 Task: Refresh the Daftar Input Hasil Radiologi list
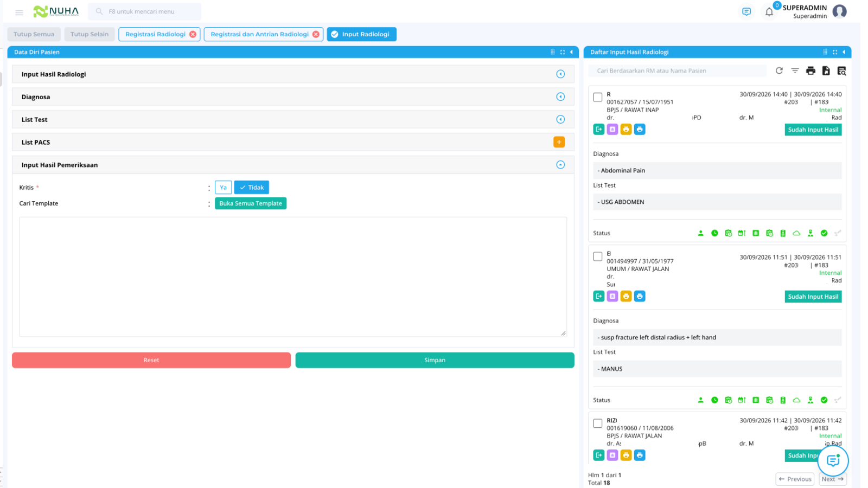(x=779, y=70)
